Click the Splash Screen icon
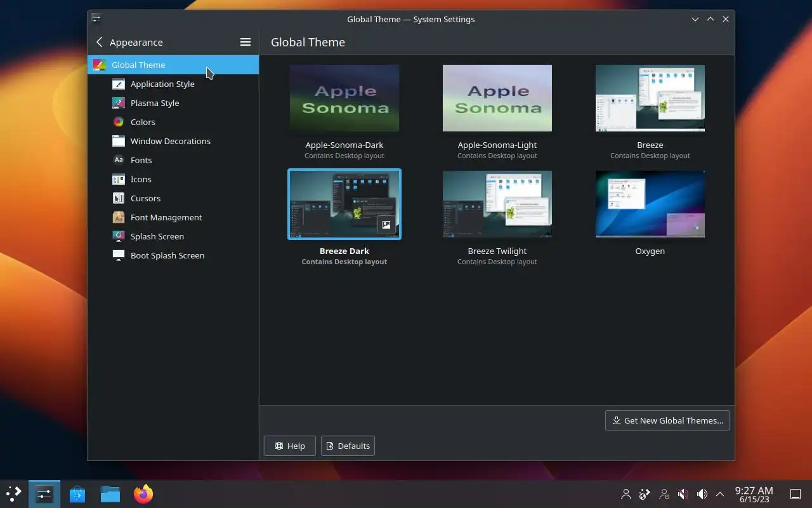The width and height of the screenshot is (812, 508). point(119,236)
